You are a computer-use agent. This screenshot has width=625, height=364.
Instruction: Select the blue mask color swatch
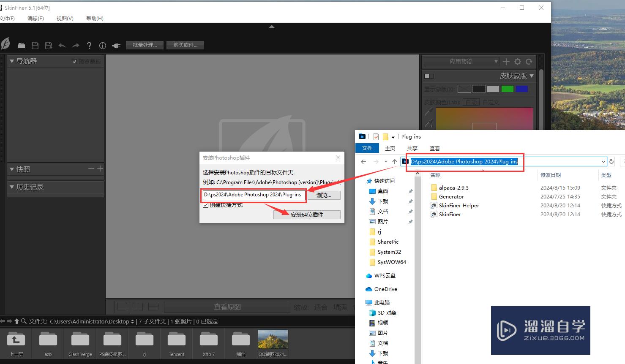tap(522, 89)
